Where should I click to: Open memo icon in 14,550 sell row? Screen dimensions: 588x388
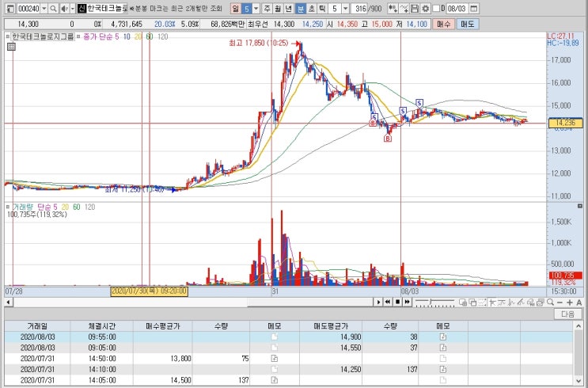443,348
